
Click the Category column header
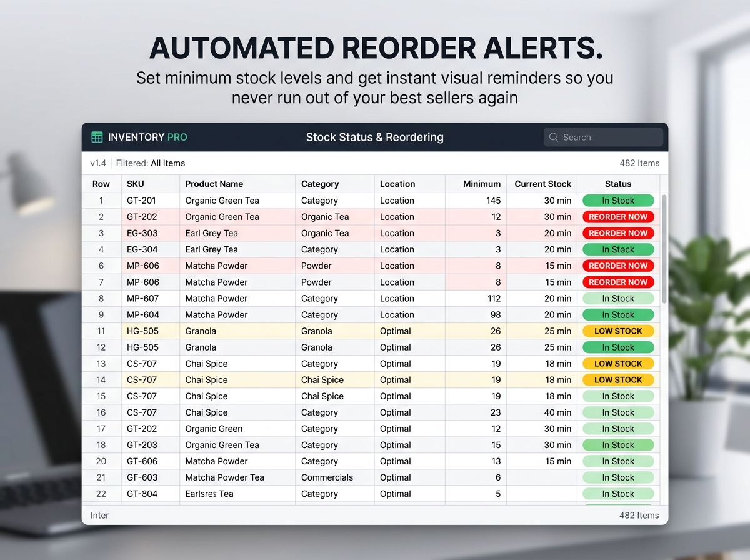point(320,184)
